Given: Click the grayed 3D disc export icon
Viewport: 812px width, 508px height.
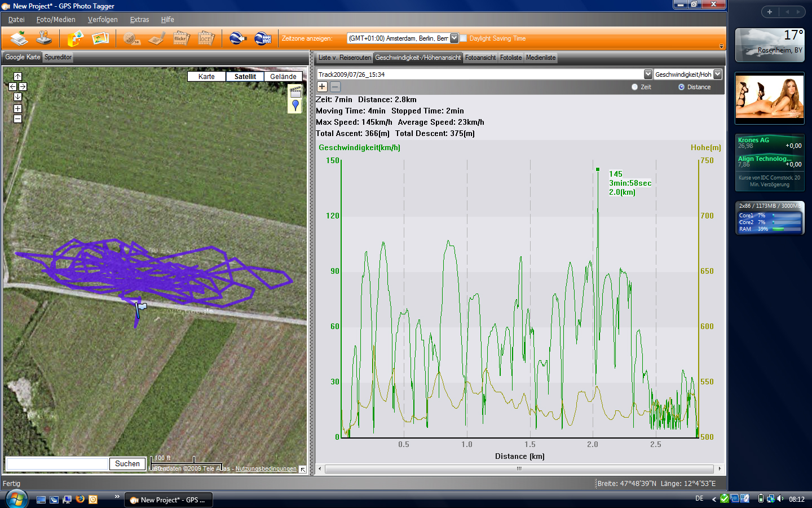Looking at the screenshot, I should click(x=132, y=38).
